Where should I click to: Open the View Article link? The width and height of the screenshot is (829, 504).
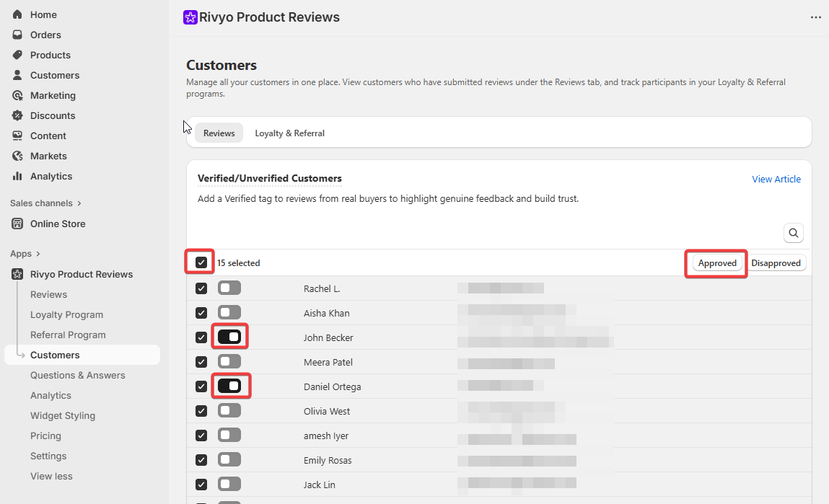click(776, 179)
